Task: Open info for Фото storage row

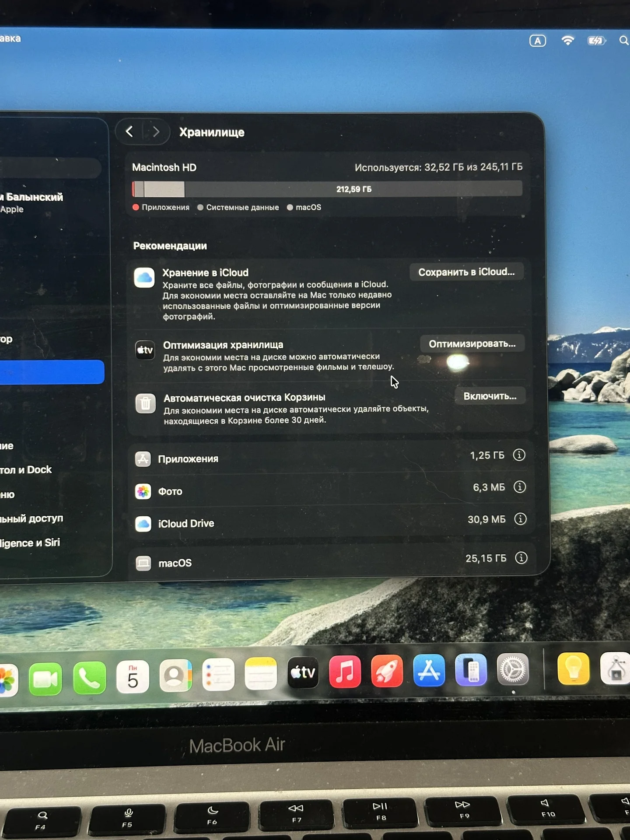Action: 519,487
